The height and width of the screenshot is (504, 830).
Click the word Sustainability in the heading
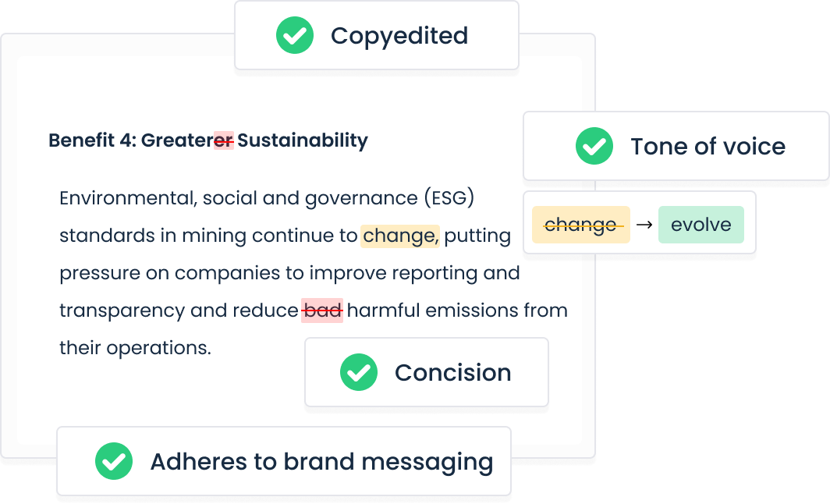pyautogui.click(x=302, y=140)
